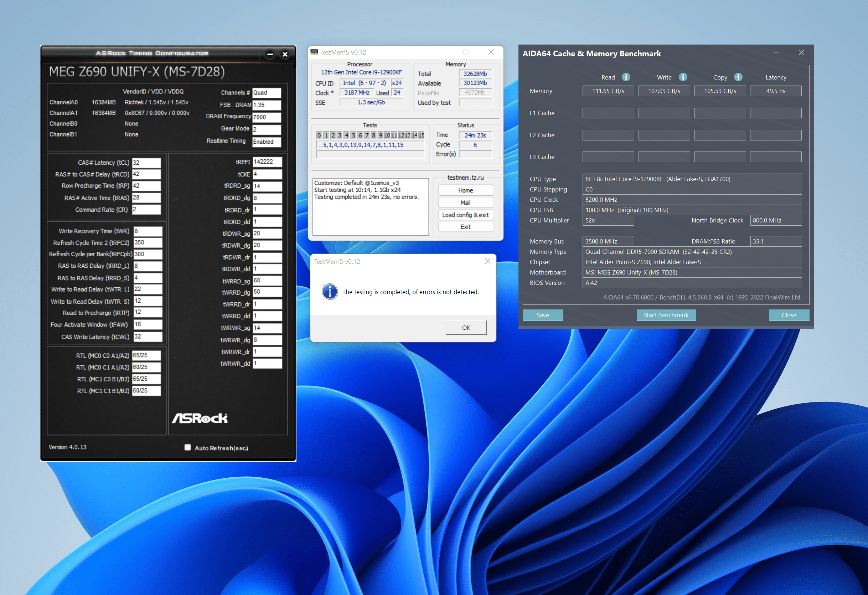This screenshot has width=868, height=595.
Task: Click the ASRock logo
Action: (x=200, y=418)
